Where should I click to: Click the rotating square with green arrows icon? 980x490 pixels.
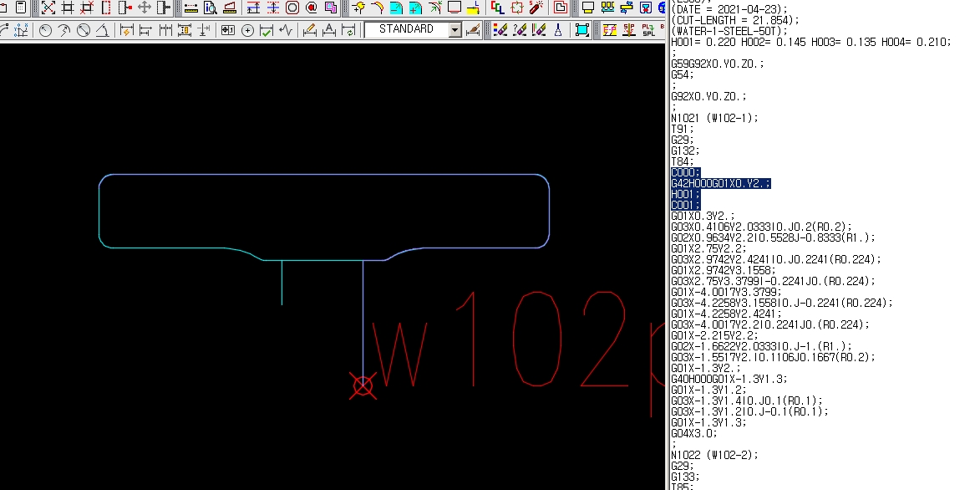click(x=517, y=8)
